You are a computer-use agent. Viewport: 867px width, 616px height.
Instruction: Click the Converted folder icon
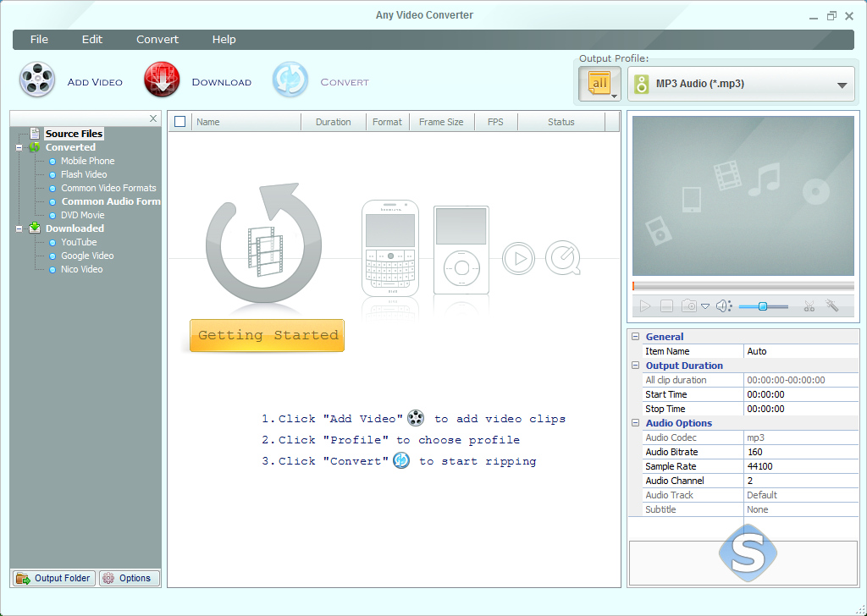pos(35,147)
